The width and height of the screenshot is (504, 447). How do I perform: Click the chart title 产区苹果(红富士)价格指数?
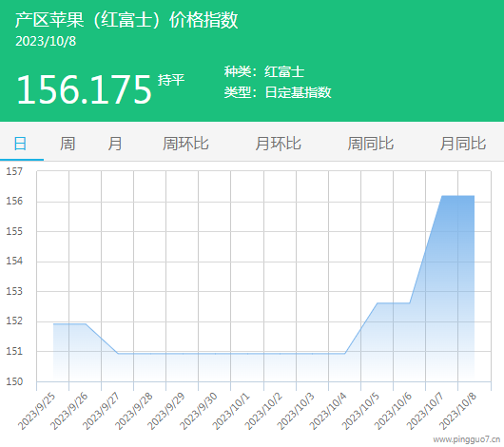coord(126,20)
